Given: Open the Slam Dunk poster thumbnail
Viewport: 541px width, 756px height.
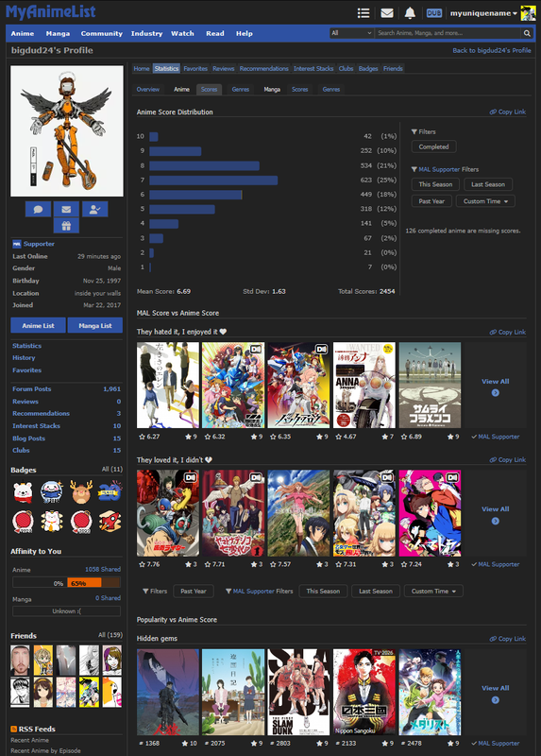Looking at the screenshot, I should coord(298,692).
